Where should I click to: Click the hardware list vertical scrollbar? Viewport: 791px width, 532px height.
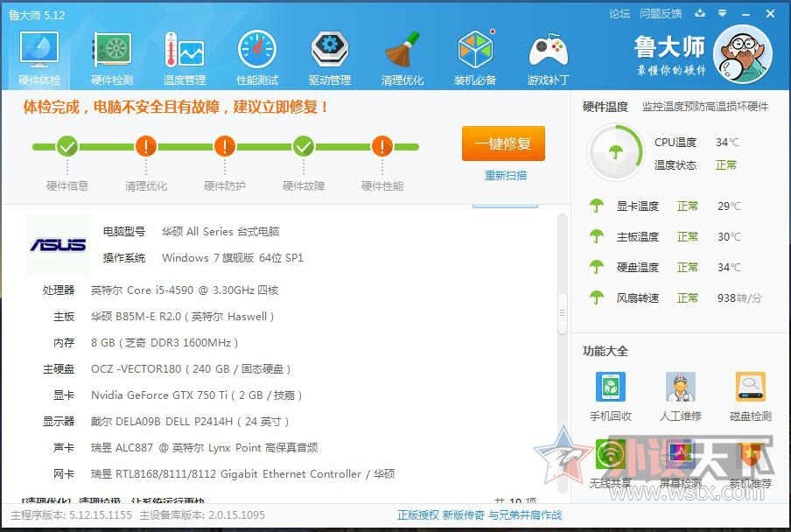(x=563, y=312)
